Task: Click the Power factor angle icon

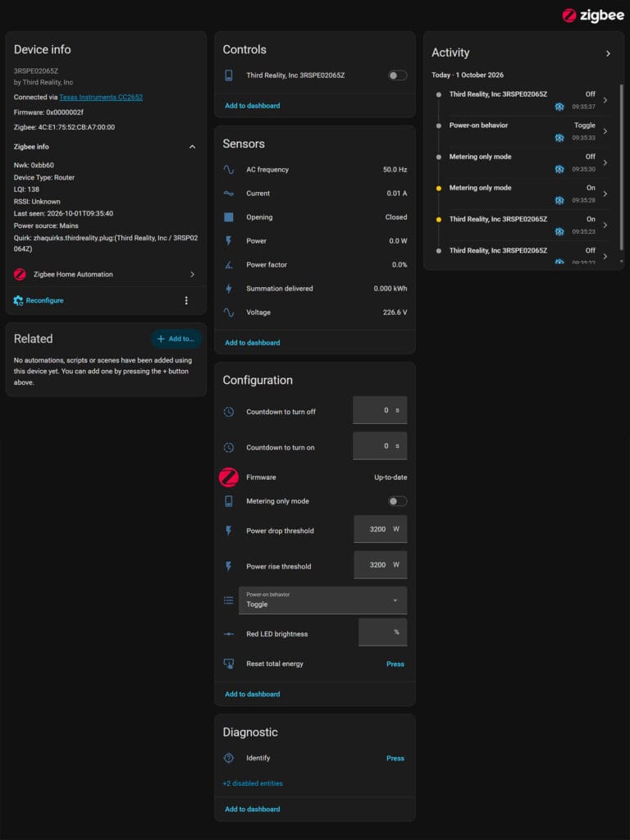Action: click(229, 265)
